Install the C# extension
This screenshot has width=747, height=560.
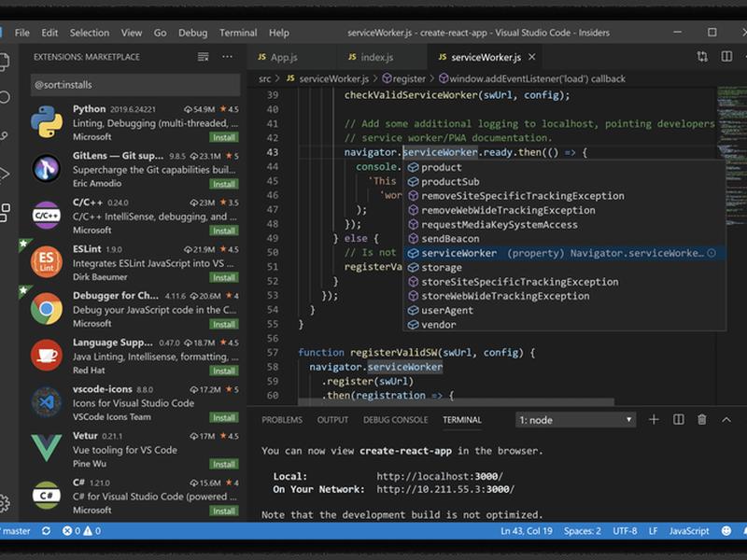(224, 511)
